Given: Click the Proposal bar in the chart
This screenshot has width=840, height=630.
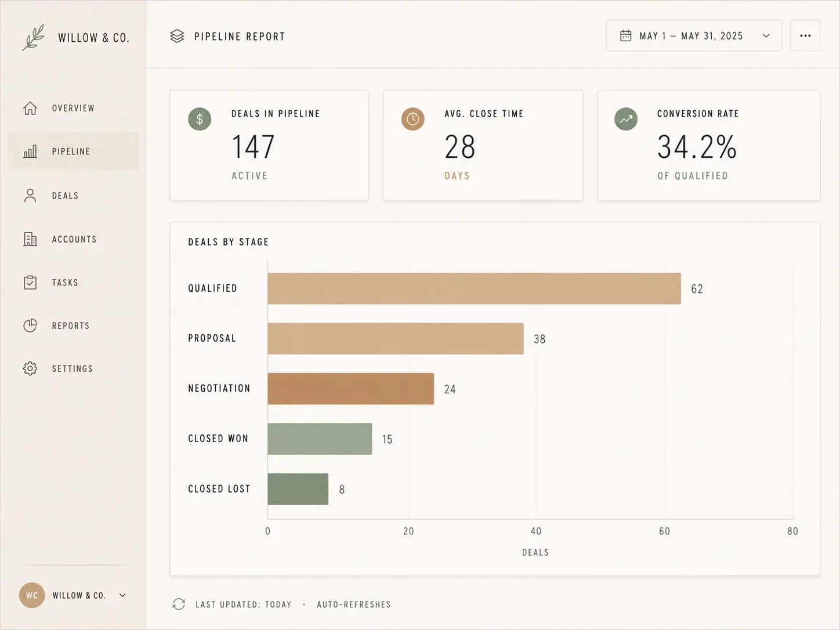Looking at the screenshot, I should tap(396, 339).
